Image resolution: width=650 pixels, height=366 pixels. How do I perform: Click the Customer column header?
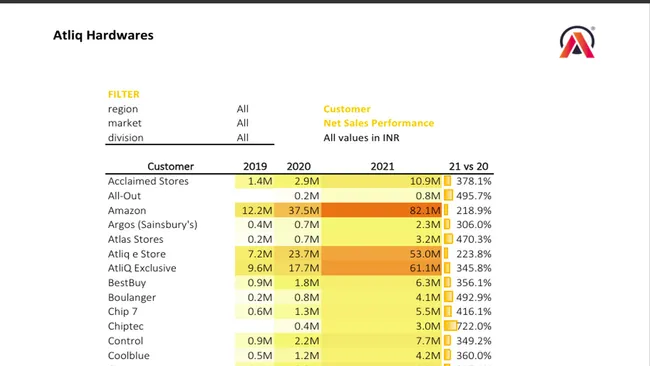170,167
